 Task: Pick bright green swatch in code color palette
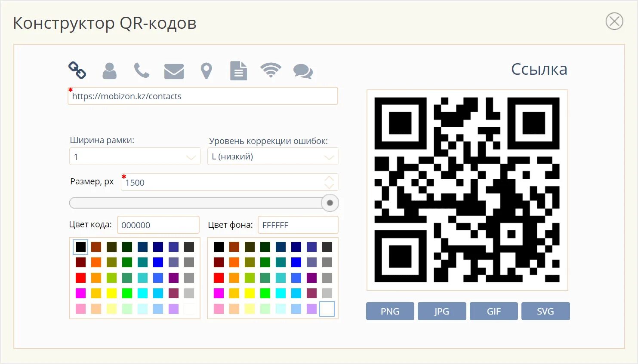pyautogui.click(x=127, y=293)
